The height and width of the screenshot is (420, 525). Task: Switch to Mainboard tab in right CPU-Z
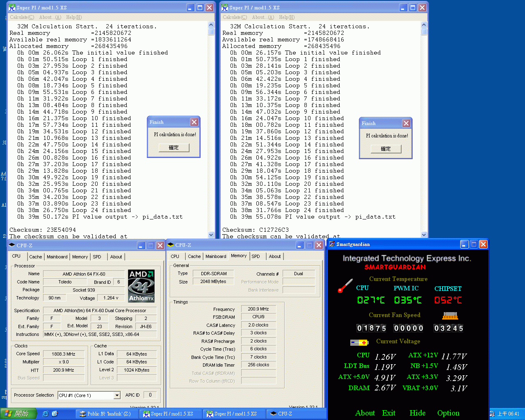tap(216, 256)
